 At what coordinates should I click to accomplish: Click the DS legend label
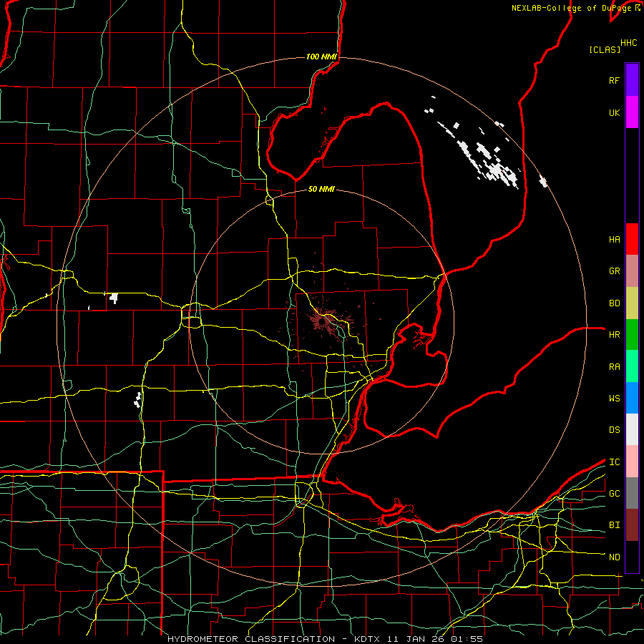point(614,430)
